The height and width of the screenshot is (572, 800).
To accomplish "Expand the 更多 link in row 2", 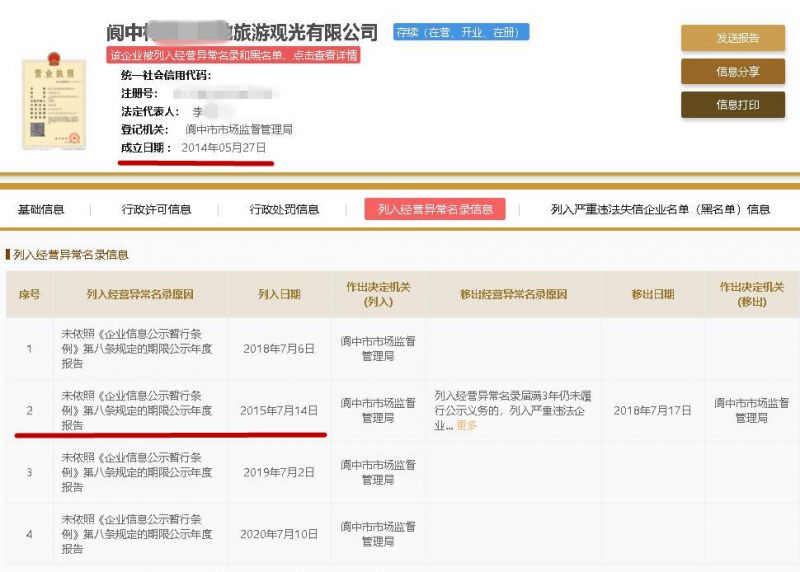I will click(467, 425).
